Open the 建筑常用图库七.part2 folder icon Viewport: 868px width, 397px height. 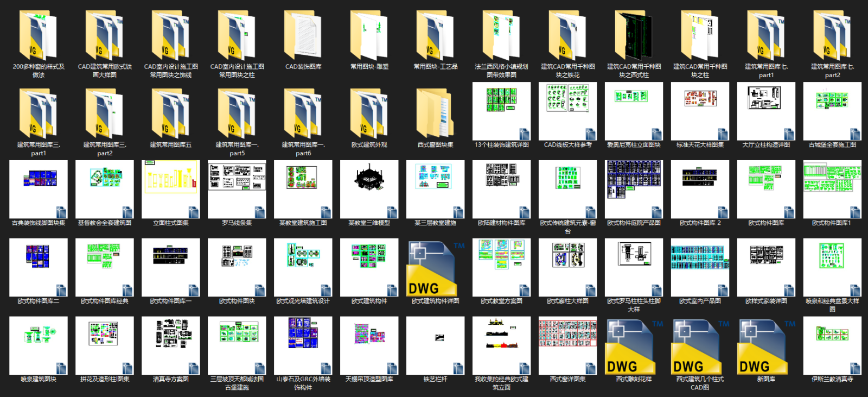[x=832, y=34]
